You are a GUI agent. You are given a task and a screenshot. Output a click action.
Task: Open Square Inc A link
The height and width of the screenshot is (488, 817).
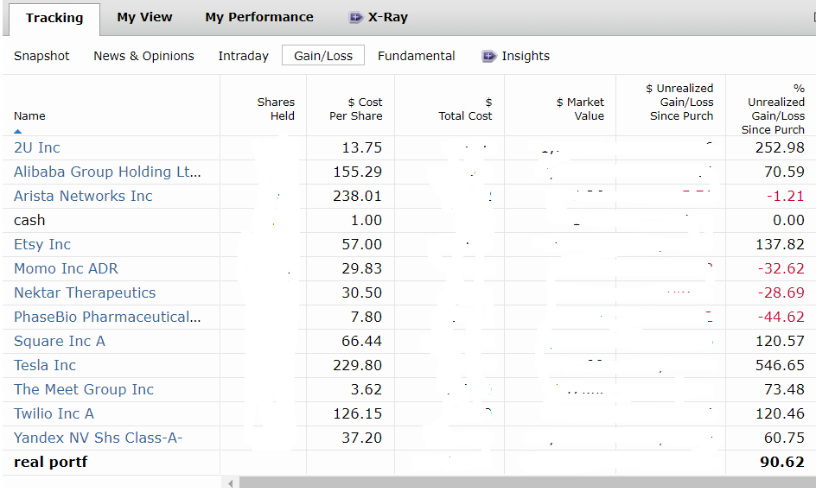(x=59, y=341)
